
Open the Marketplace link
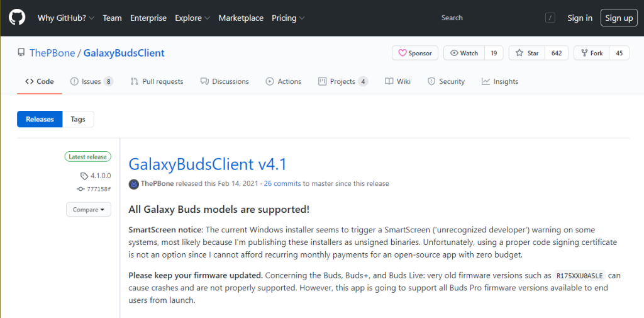241,18
